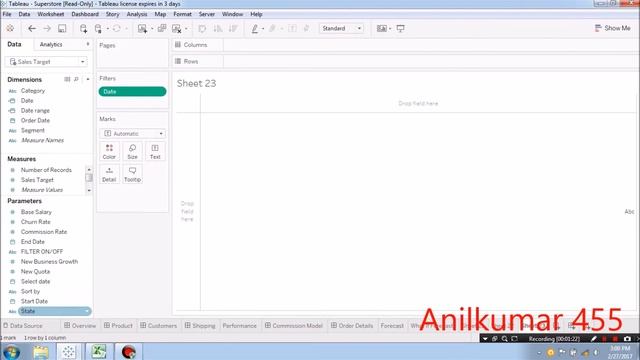Click the Swap Rows and Columns icon
The width and height of the screenshot is (640, 360).
click(x=202, y=28)
